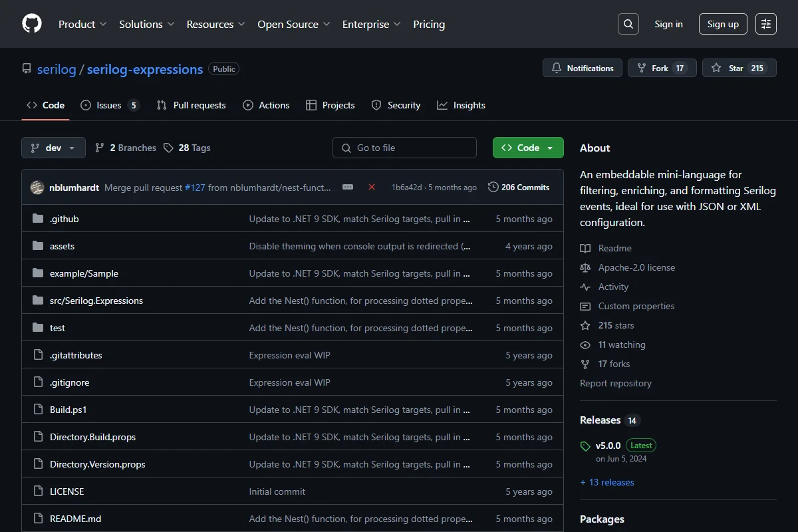Click the search magnifier icon in header
The height and width of the screenshot is (532, 798).
tap(628, 24)
